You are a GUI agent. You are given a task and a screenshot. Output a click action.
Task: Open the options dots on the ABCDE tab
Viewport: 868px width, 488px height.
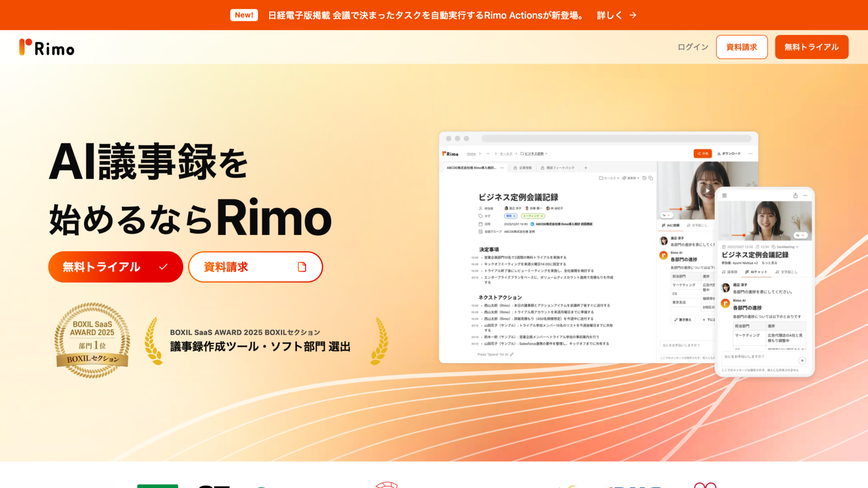click(x=502, y=168)
